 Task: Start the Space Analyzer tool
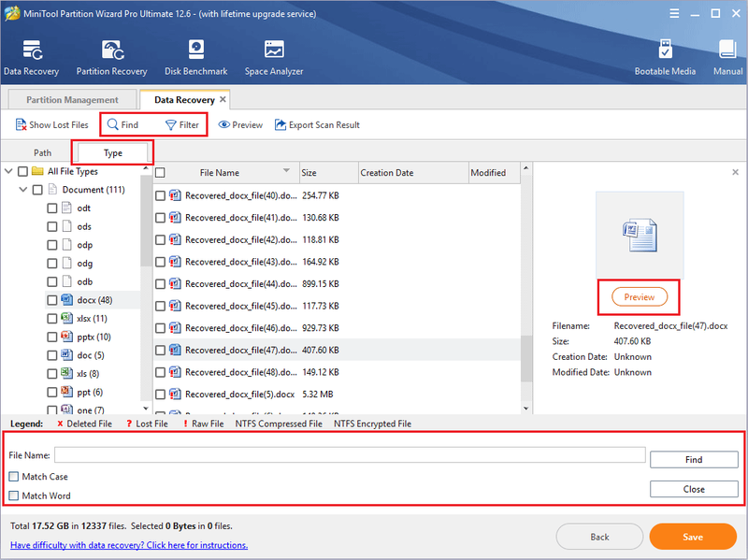point(274,50)
